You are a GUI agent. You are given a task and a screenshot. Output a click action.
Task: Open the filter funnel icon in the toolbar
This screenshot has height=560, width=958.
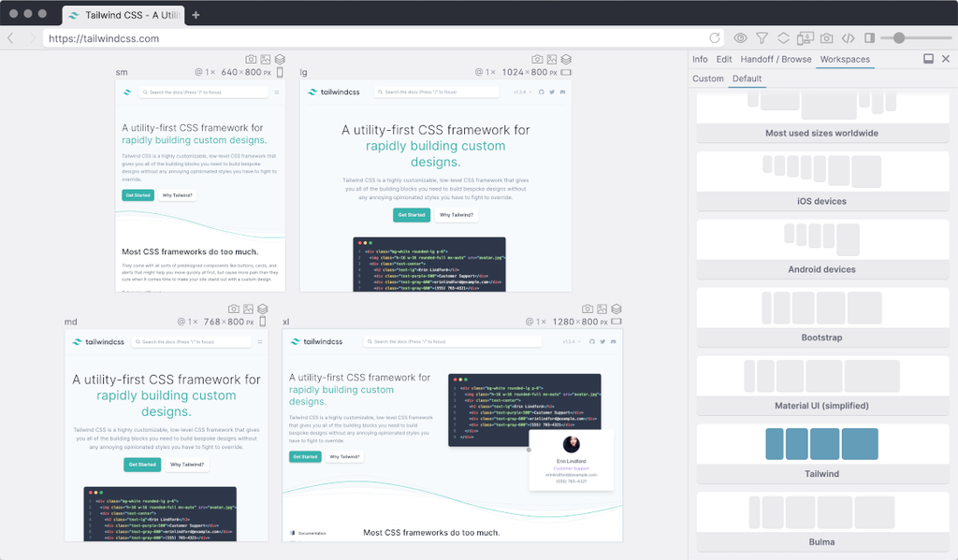click(x=762, y=37)
